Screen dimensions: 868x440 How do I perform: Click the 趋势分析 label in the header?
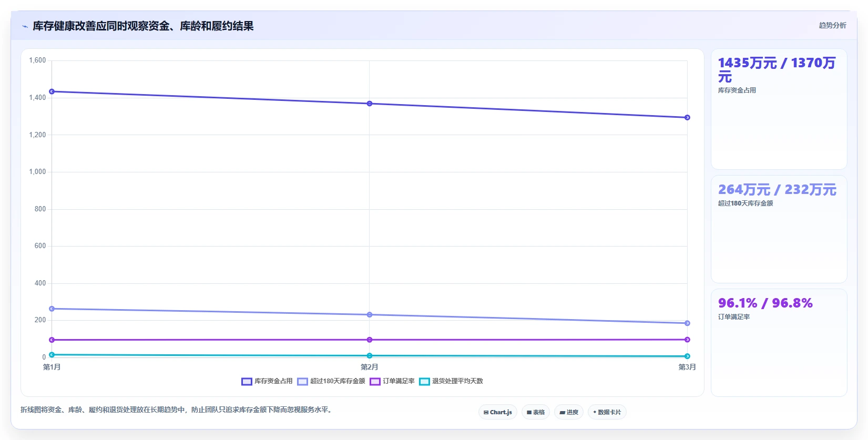(x=832, y=25)
